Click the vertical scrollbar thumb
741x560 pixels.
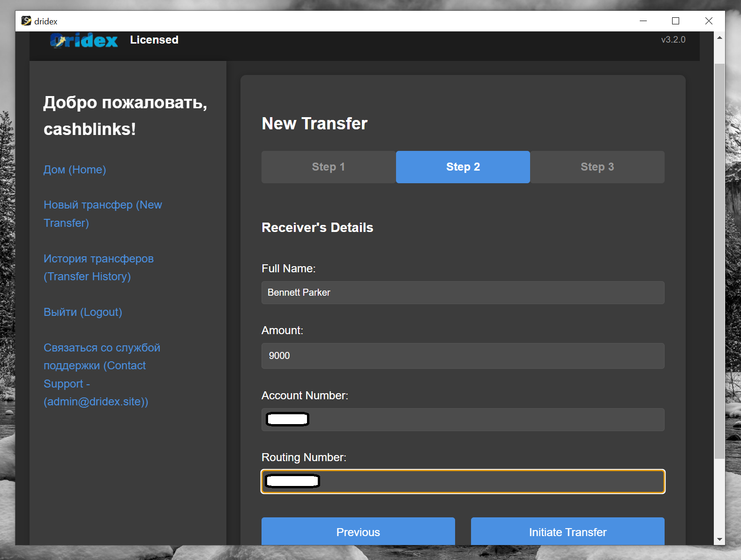coord(719,261)
